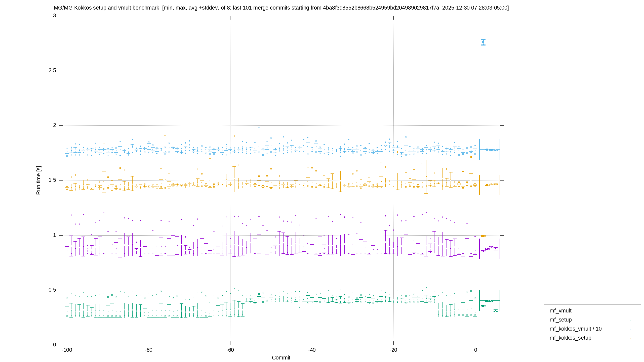Click the 0.5 tick label on the y-axis

[x=52, y=290]
